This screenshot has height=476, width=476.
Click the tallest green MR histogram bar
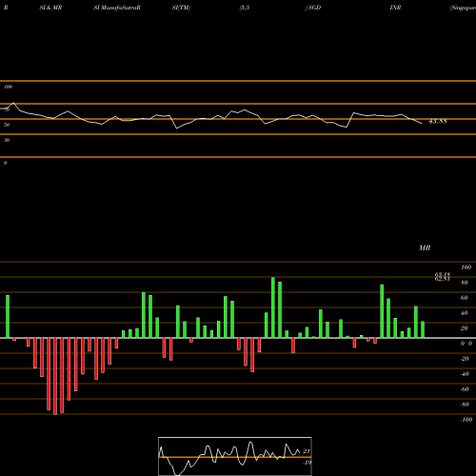point(273,307)
